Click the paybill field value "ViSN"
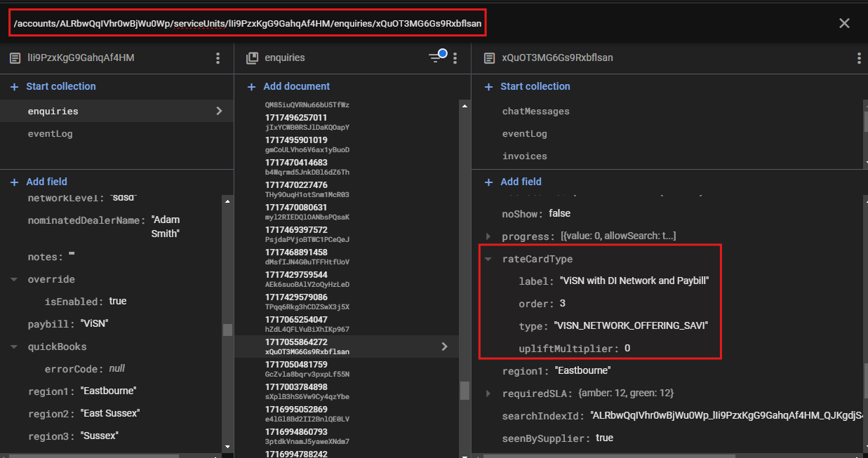The height and width of the screenshot is (458, 868). [x=93, y=324]
